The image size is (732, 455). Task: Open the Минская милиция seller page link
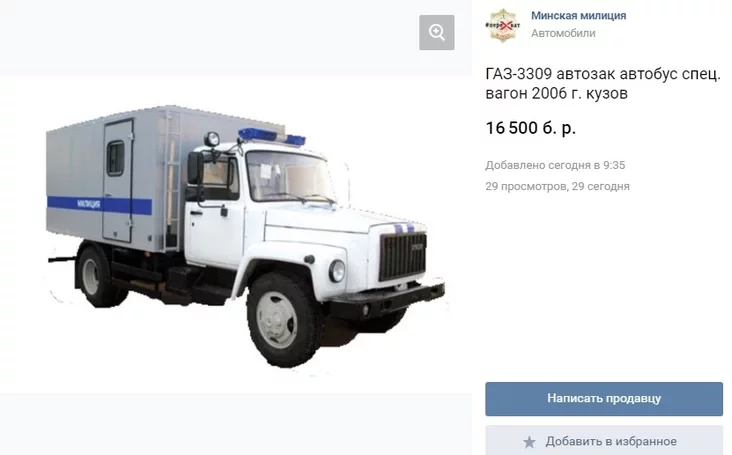(x=578, y=15)
